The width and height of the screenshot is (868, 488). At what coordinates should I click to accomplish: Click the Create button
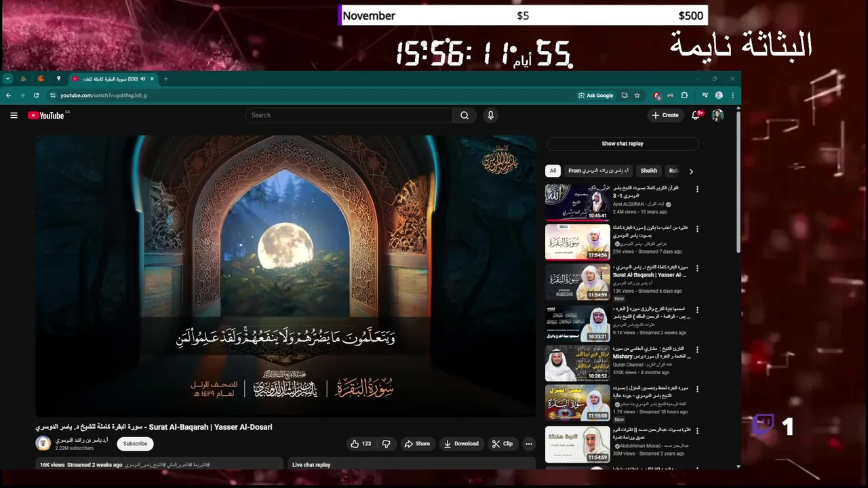click(x=665, y=115)
